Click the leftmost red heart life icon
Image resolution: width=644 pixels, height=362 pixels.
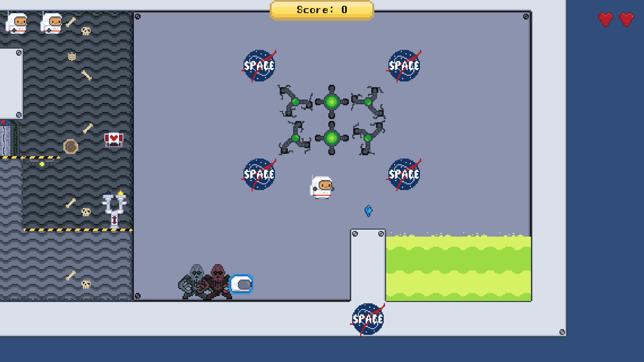coord(605,19)
